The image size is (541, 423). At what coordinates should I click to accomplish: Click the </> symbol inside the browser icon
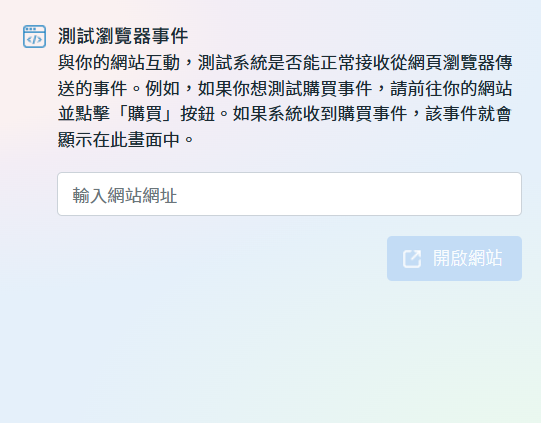[x=34, y=40]
